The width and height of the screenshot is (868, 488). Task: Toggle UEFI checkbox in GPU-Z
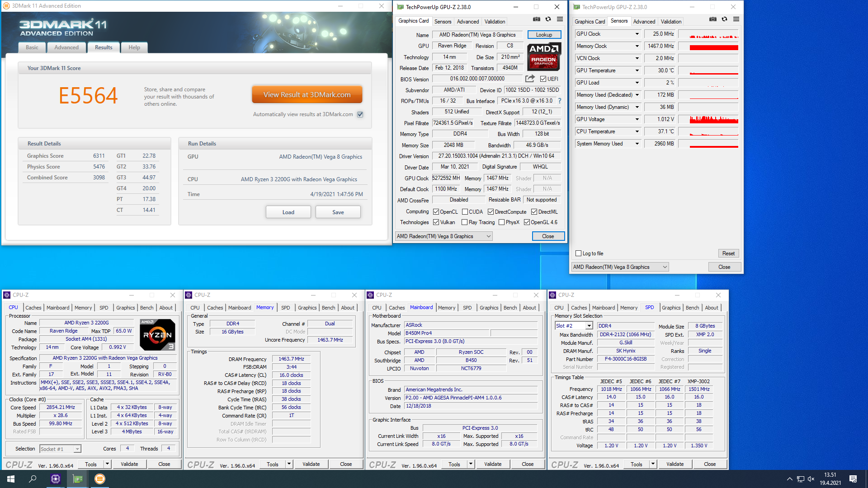tap(543, 79)
